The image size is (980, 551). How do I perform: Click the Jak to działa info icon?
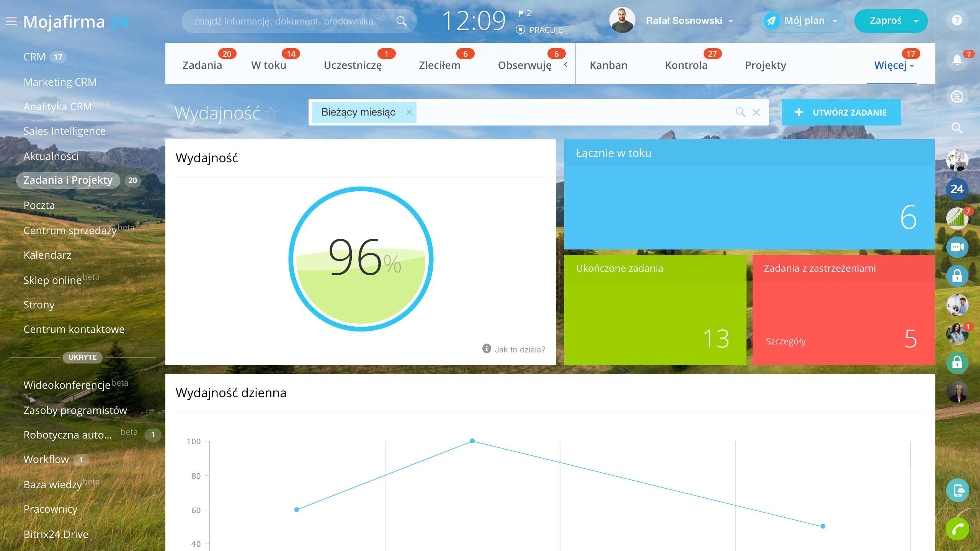pyautogui.click(x=487, y=349)
